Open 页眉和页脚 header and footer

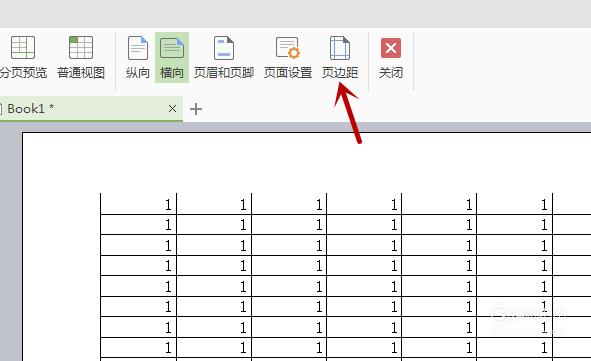click(224, 57)
